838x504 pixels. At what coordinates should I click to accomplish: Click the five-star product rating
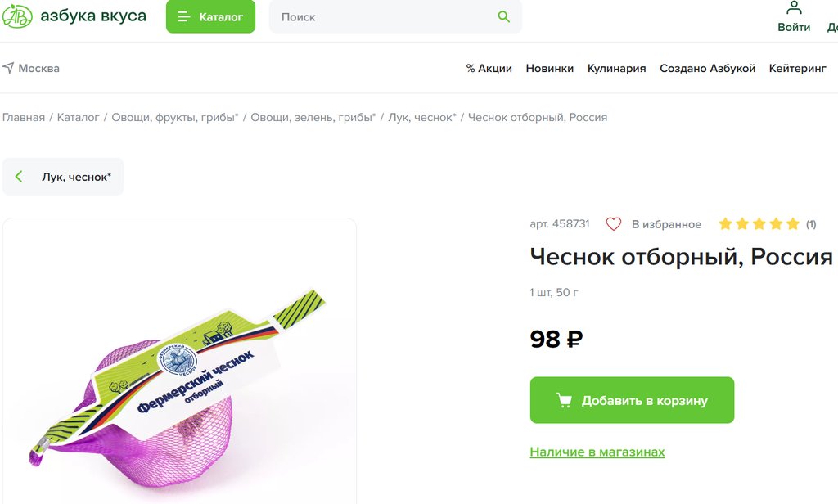[759, 224]
